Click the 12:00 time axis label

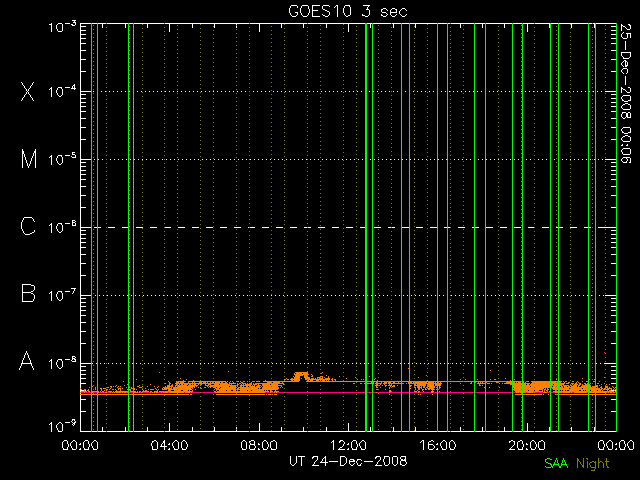(x=348, y=445)
